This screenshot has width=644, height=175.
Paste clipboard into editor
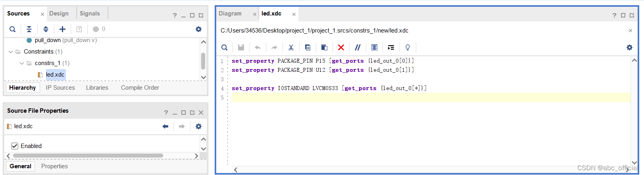324,47
